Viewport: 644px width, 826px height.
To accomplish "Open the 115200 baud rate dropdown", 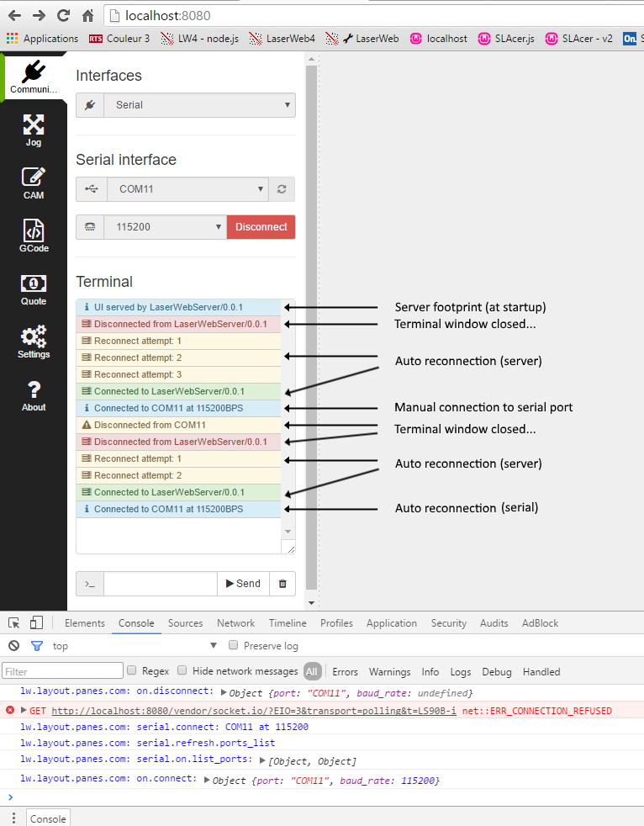I will point(166,227).
